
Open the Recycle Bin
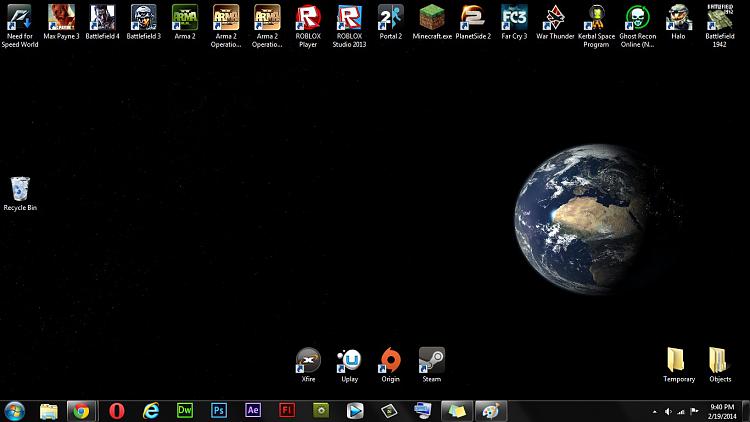point(20,188)
